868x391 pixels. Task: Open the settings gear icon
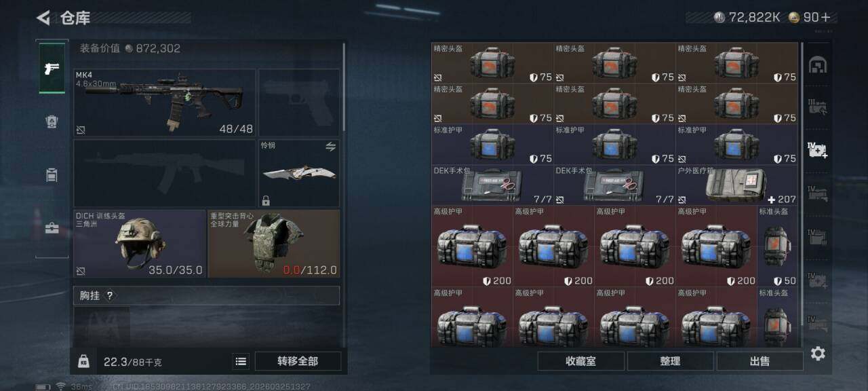point(818,353)
